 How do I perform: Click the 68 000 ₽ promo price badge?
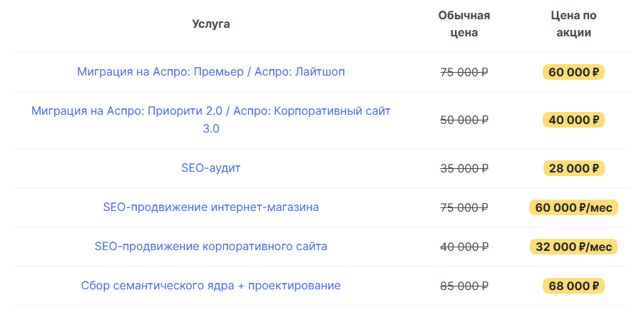click(x=573, y=286)
